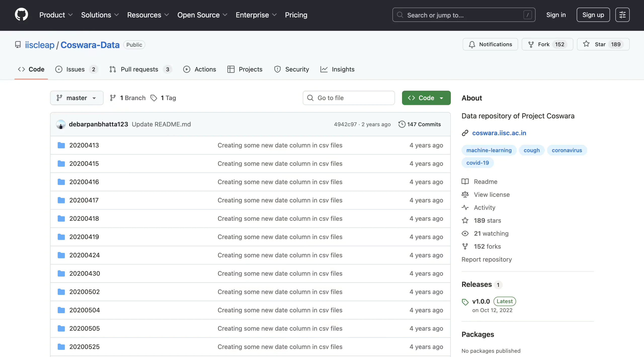Select the machine-learning topic tag
This screenshot has width=644, height=357.
(489, 150)
